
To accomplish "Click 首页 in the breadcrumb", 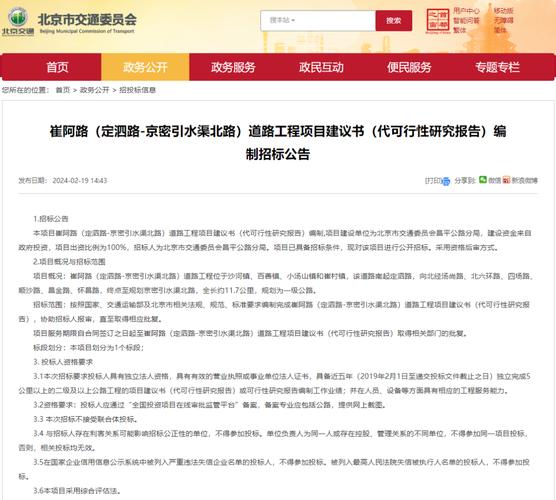I will [63, 90].
